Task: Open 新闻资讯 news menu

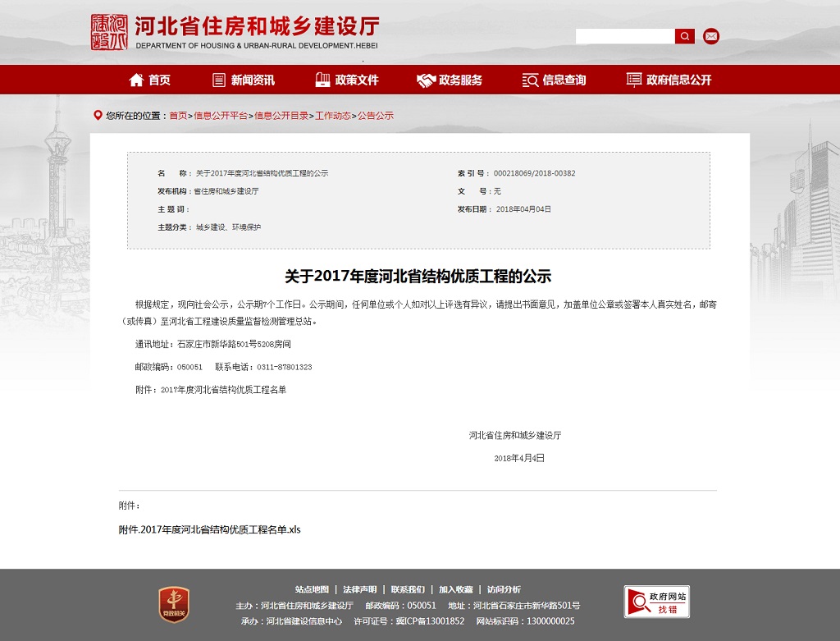Action: (244, 80)
